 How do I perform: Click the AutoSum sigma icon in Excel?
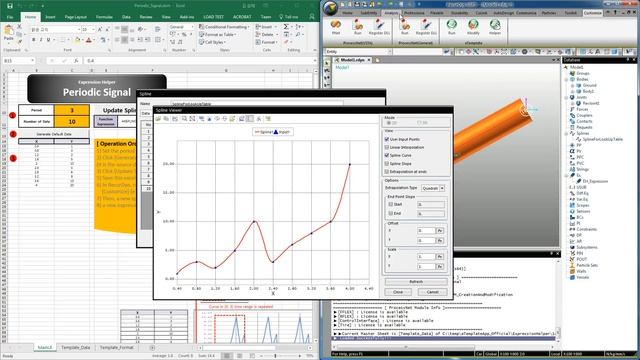pos(286,27)
